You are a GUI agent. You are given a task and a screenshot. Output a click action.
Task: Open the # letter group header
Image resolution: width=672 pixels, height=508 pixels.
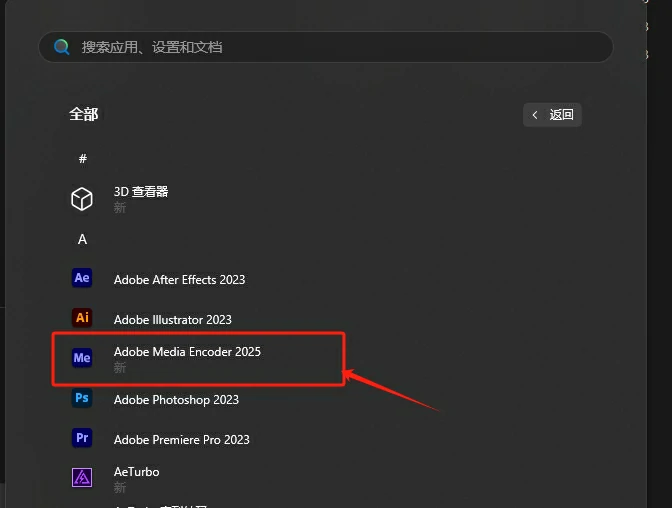[82, 159]
